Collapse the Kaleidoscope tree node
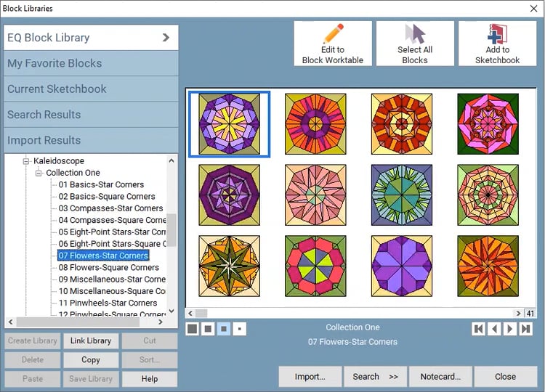 26,161
